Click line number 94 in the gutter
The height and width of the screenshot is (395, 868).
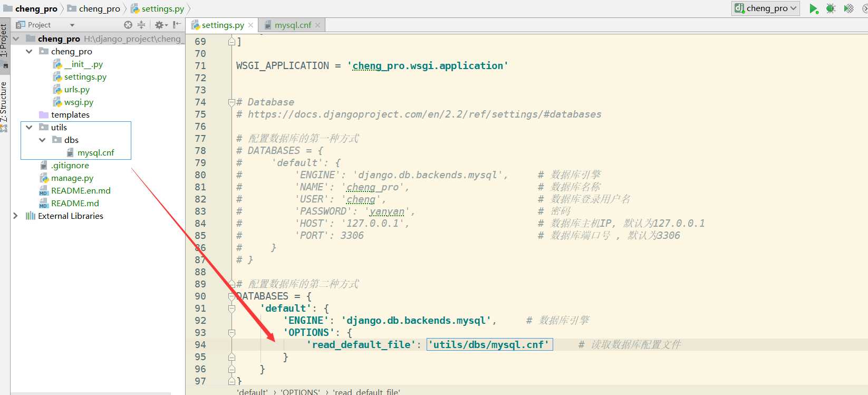200,345
